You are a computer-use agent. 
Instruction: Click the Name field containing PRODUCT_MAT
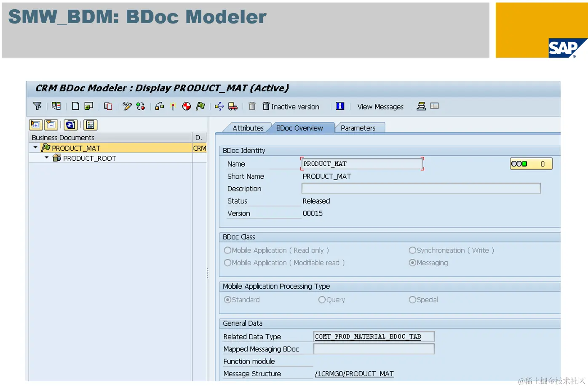[362, 164]
